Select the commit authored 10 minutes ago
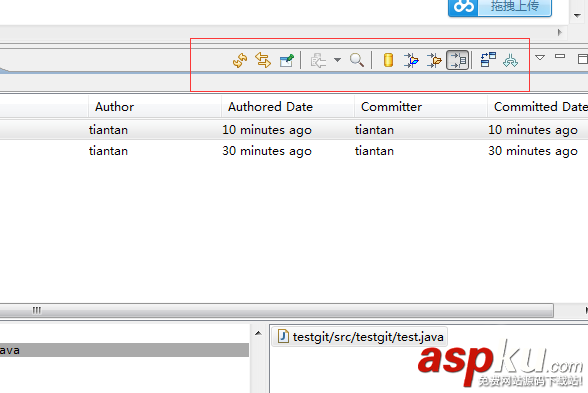 click(x=294, y=130)
